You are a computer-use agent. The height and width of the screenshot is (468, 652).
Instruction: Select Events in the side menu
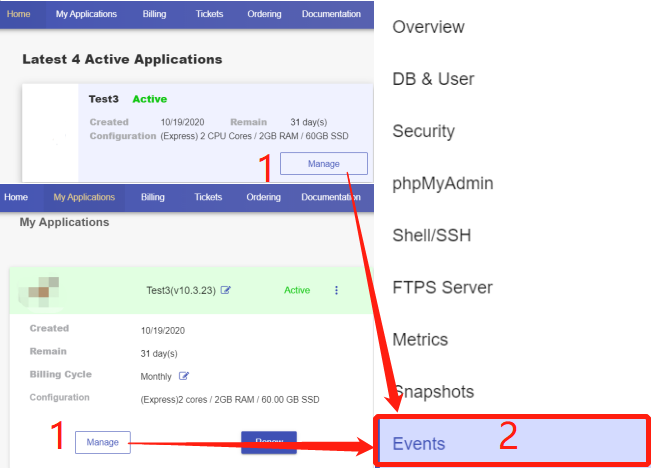[x=419, y=443]
